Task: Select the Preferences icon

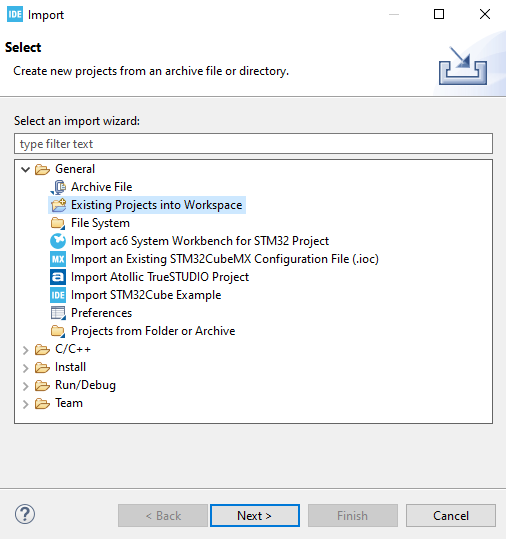Action: pyautogui.click(x=58, y=313)
